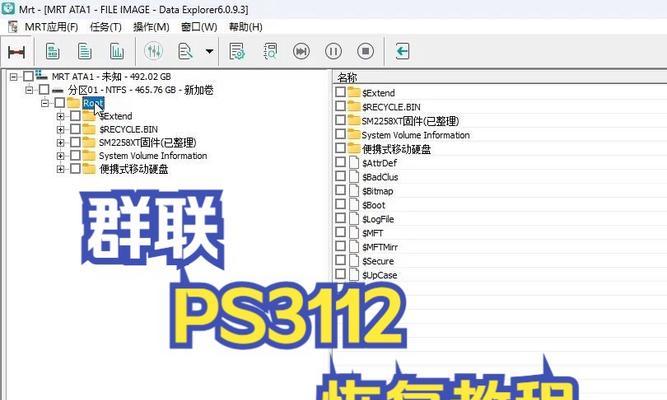Image resolution: width=667 pixels, height=400 pixels.
Task: Click the bar chart toolbar icon
Action: [117, 51]
